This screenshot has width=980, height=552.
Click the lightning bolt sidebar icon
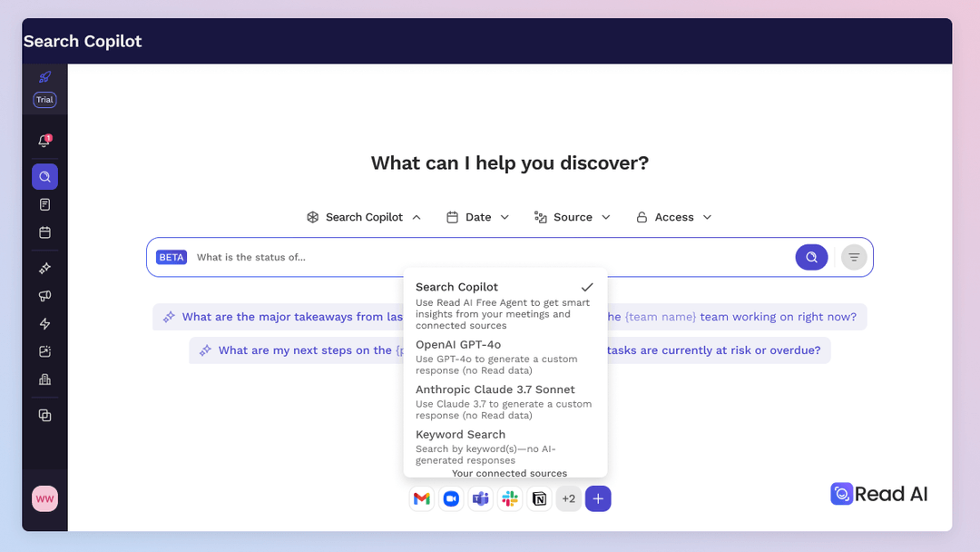coord(44,323)
